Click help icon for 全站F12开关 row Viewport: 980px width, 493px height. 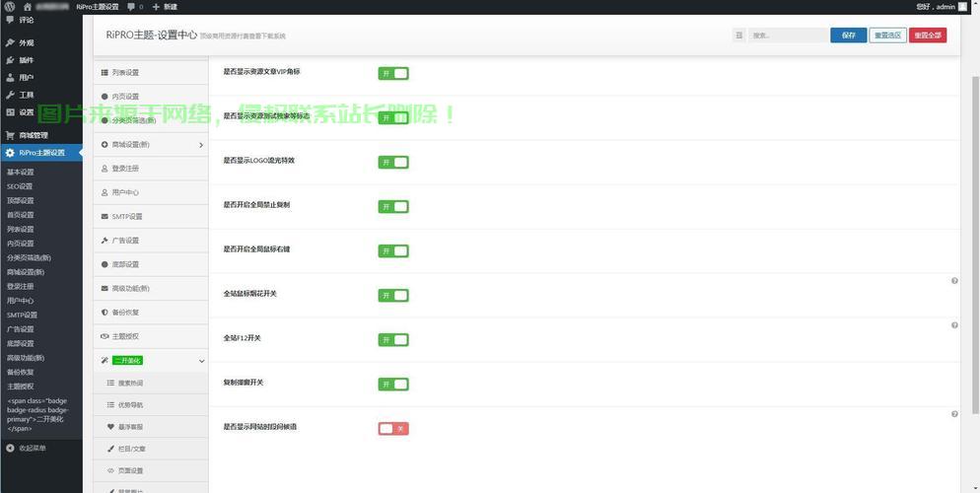954,325
